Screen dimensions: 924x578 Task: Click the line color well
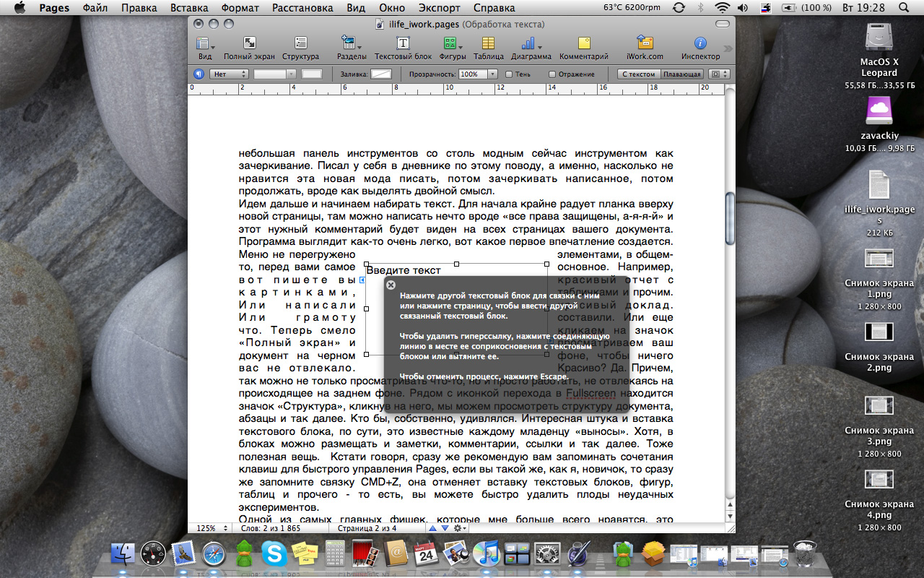[312, 74]
